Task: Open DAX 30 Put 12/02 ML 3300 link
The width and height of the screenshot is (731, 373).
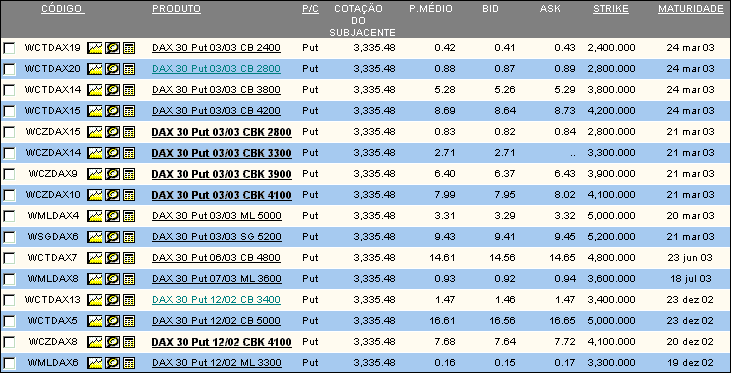Action: [x=217, y=363]
